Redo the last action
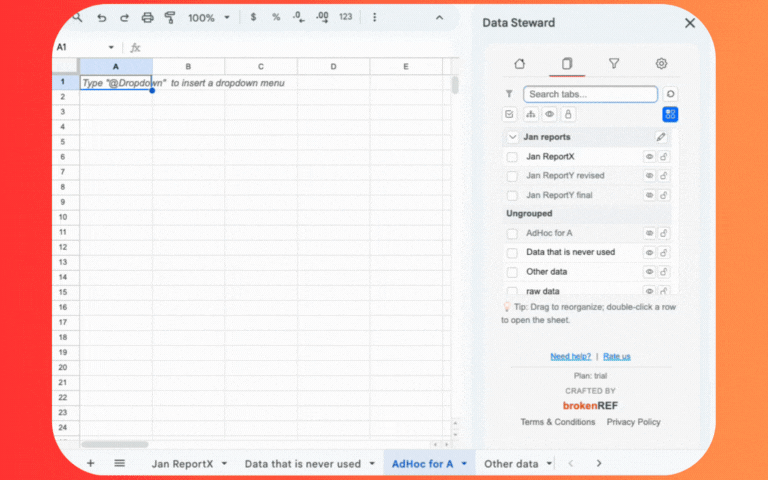 (124, 18)
